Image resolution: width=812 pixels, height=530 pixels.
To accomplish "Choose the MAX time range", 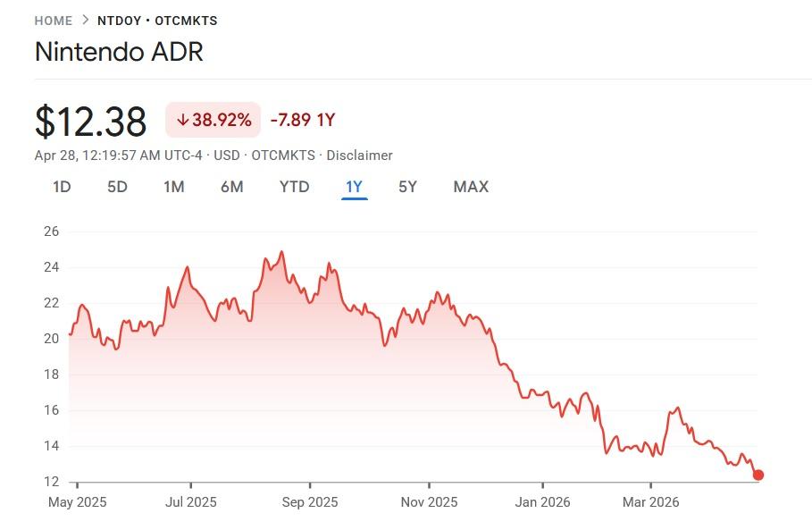I will point(471,187).
